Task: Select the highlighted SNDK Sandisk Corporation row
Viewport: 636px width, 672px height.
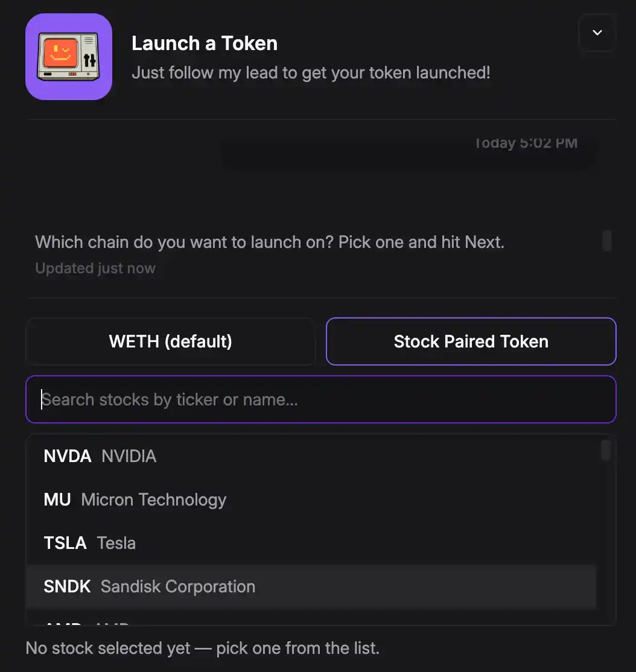Action: click(311, 587)
